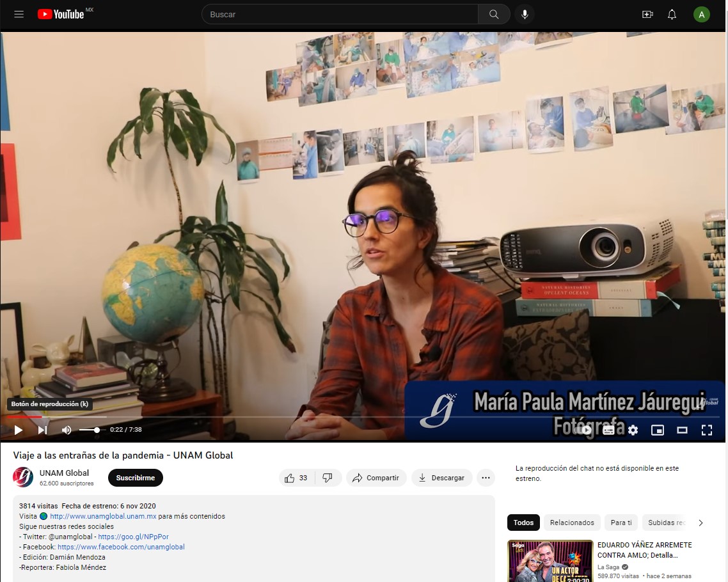Viewport: 728px width, 582px height.
Task: Open account menu avatar A
Action: [x=702, y=14]
